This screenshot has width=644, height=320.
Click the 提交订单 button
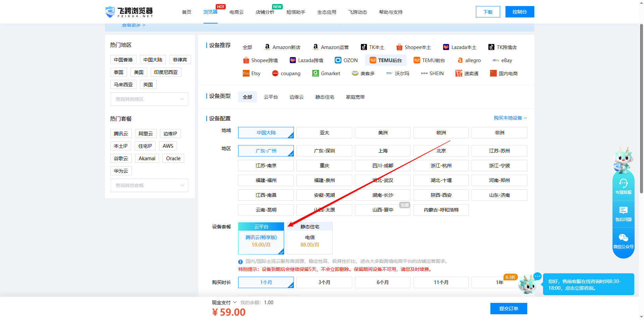pyautogui.click(x=508, y=309)
